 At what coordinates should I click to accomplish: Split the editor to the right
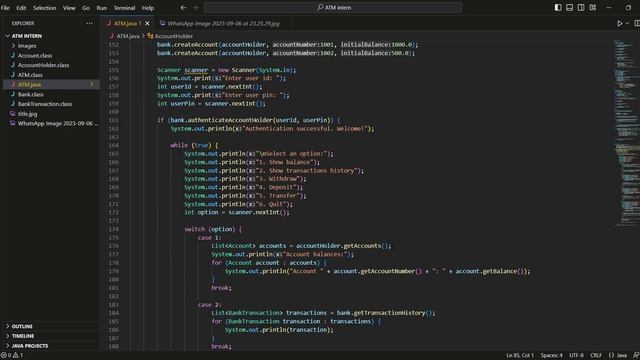[x=637, y=24]
